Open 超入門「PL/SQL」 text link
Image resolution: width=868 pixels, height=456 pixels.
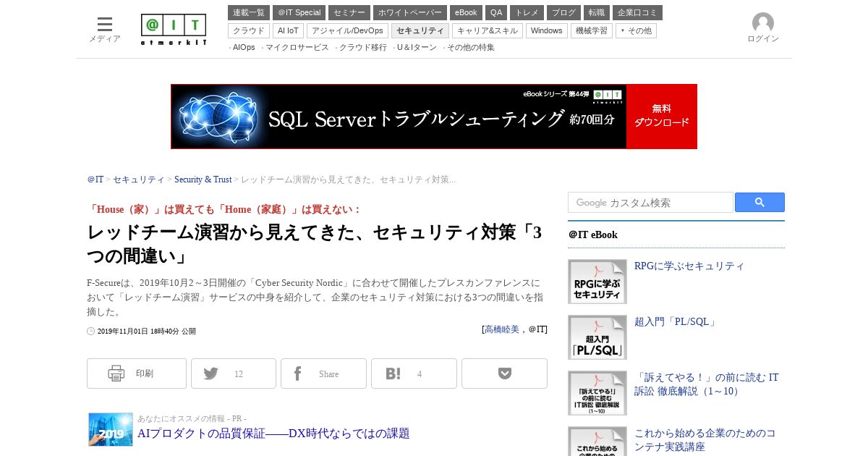click(x=676, y=321)
